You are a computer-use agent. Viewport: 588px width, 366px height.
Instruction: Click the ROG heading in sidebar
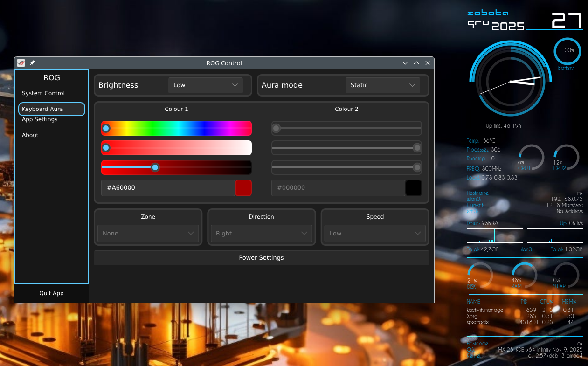coord(52,78)
